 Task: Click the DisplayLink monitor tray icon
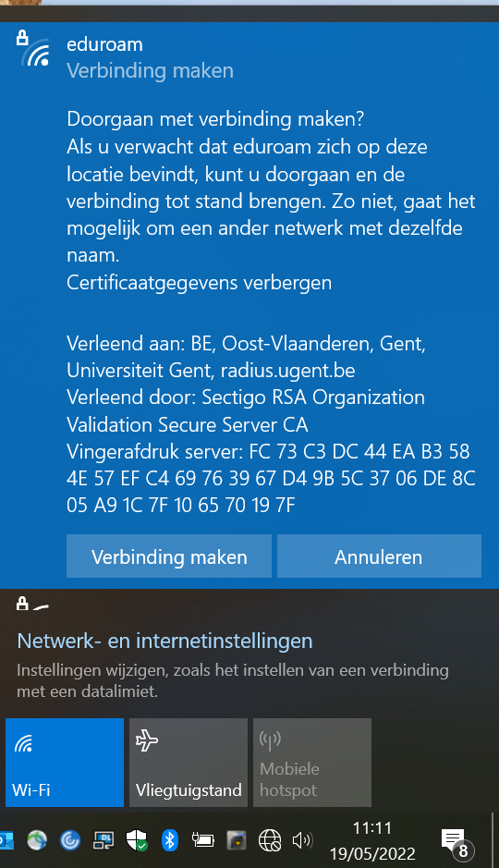103,840
